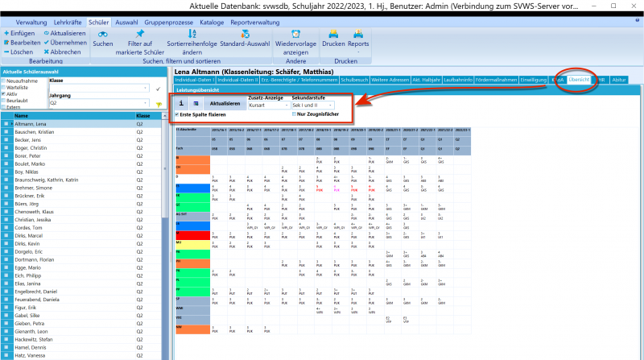644x360 pixels.
Task: Click the red M subject color cell
Action: pyautogui.click(x=193, y=235)
